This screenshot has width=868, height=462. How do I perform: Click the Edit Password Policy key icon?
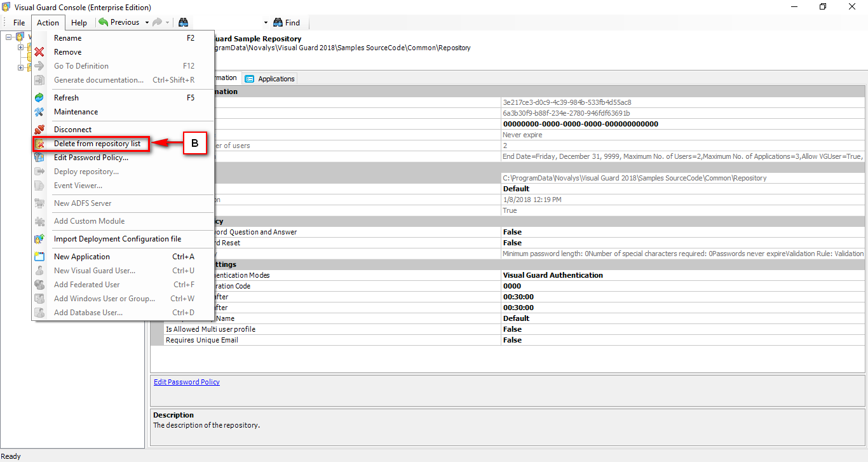pyautogui.click(x=39, y=157)
